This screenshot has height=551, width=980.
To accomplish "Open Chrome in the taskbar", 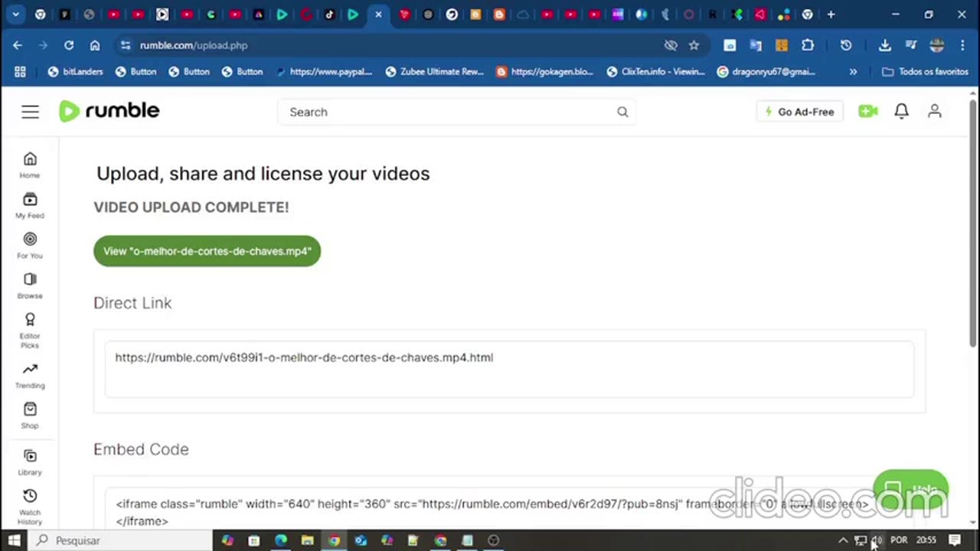I will tap(334, 540).
